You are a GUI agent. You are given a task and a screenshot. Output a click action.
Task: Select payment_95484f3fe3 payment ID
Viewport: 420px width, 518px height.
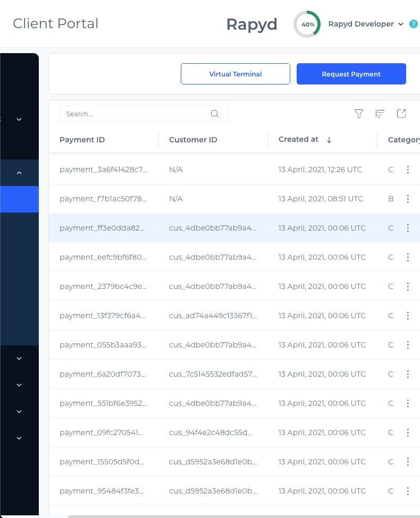(x=102, y=491)
